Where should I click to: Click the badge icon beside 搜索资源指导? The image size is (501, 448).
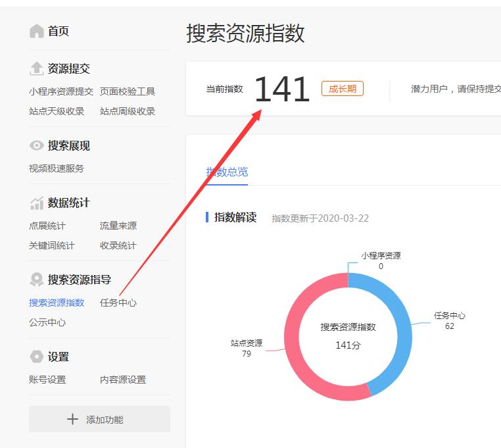36,280
